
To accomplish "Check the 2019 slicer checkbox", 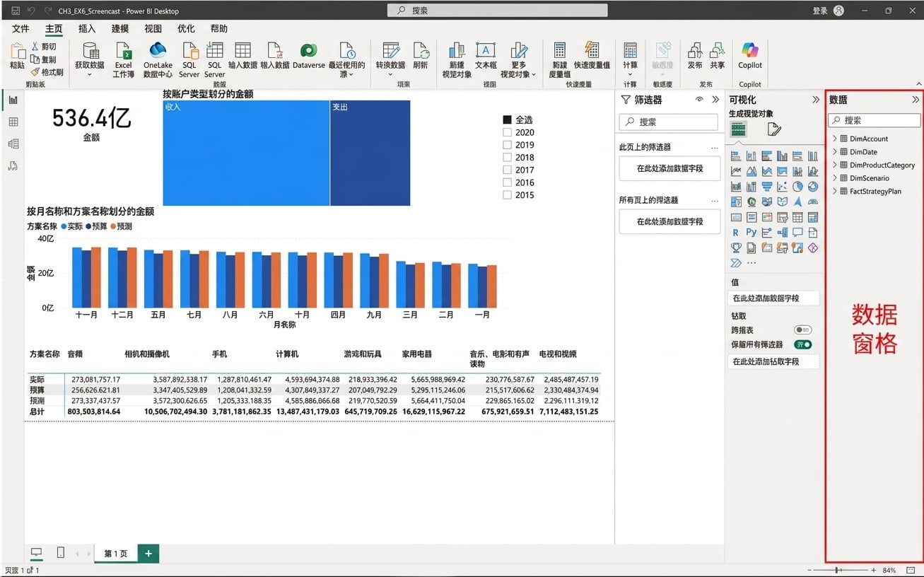I will (x=507, y=145).
